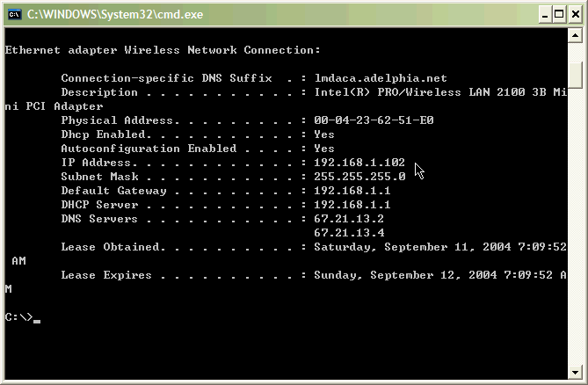This screenshot has height=385, width=588.
Task: Click the IP Address value 192.168.1.102
Action: click(x=359, y=163)
